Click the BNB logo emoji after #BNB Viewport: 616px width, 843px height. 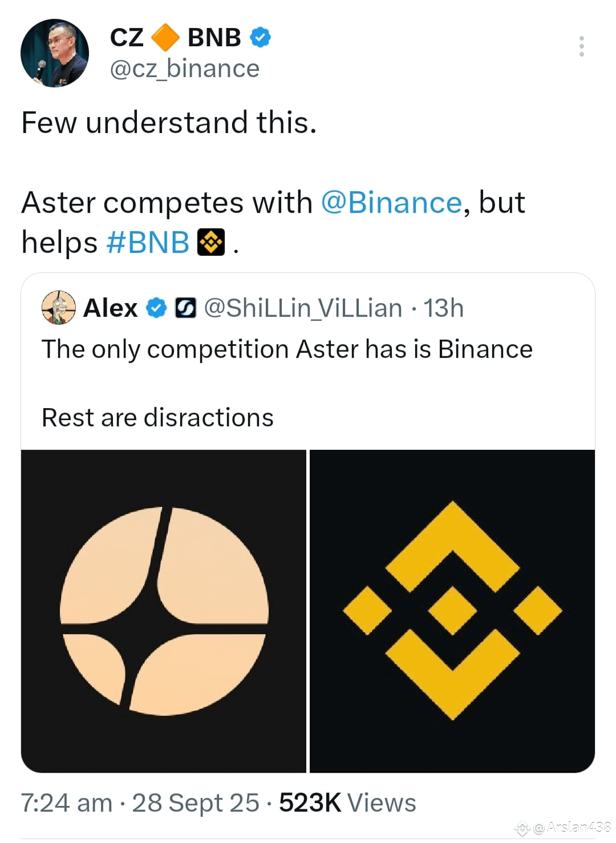212,242
